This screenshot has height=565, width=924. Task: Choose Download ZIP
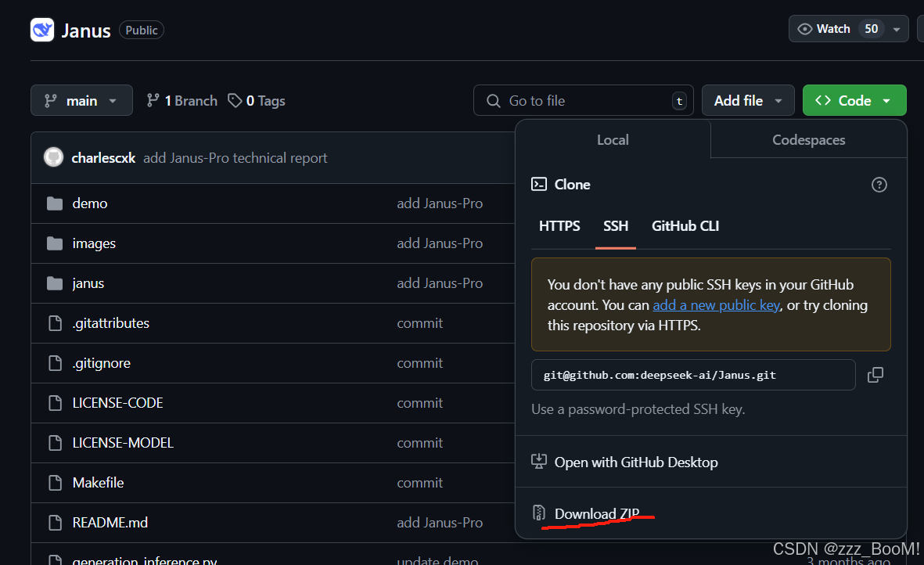[x=596, y=514]
